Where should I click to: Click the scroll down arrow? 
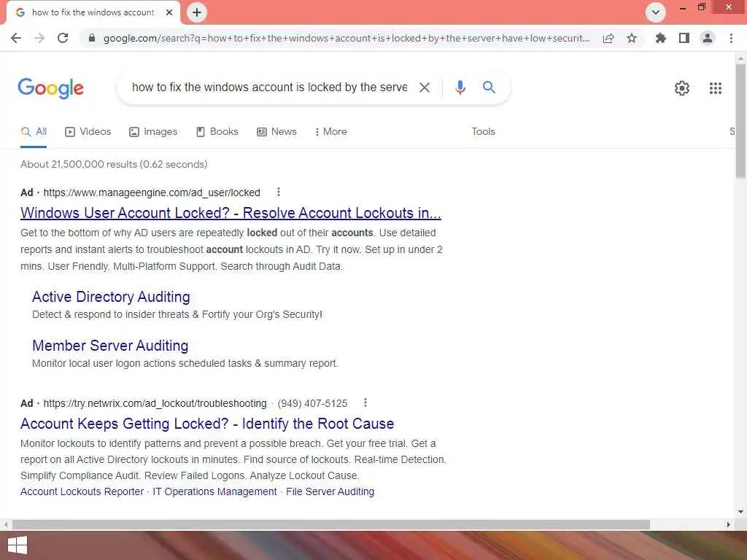[x=740, y=512]
